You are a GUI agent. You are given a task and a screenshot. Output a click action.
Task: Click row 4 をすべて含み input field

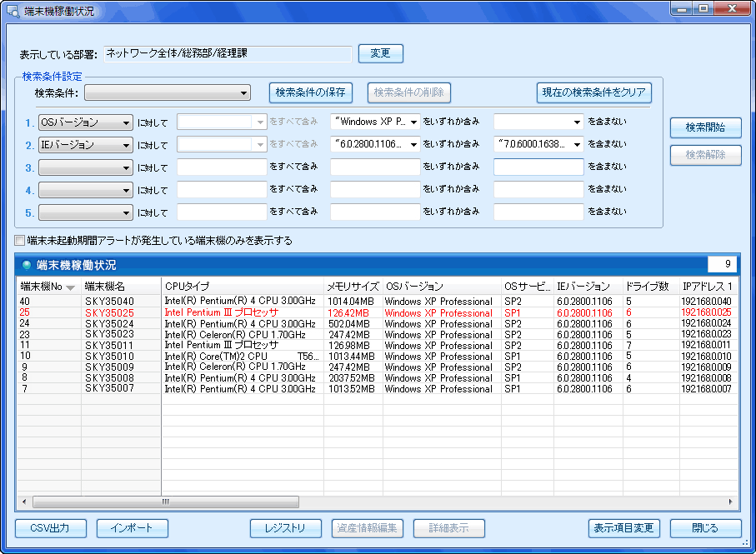[222, 189]
